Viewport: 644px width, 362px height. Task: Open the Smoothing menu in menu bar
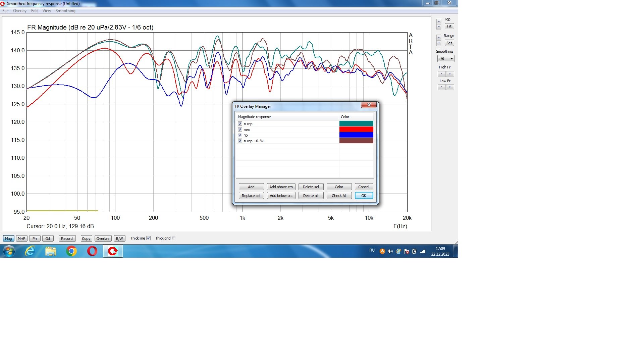(x=65, y=11)
